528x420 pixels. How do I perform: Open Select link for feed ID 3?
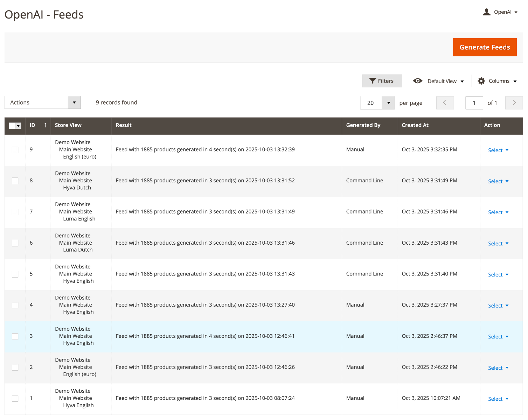point(498,337)
